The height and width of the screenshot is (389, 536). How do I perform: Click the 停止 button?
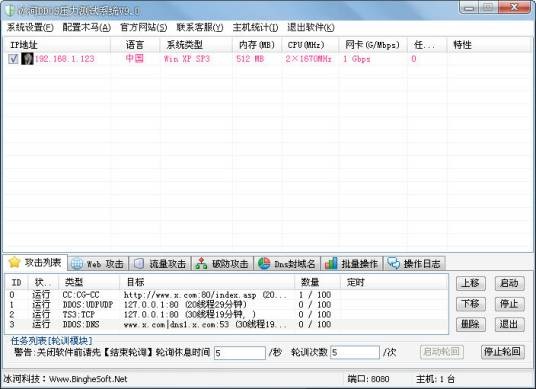(x=509, y=304)
